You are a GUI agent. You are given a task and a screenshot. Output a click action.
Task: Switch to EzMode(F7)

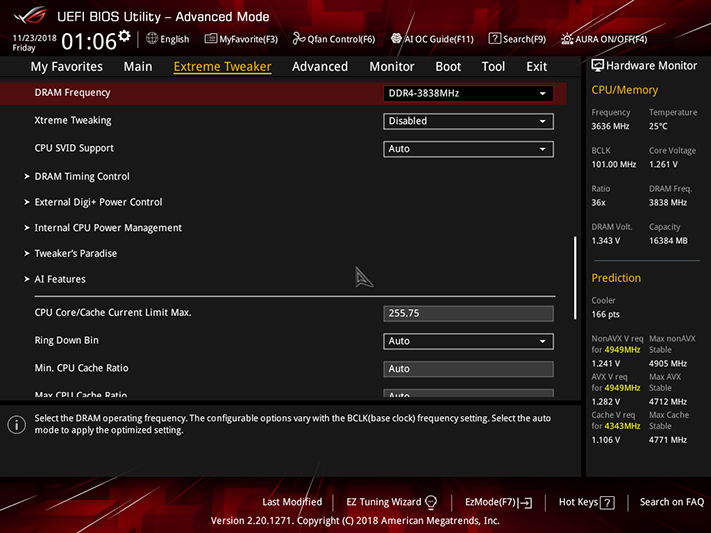(490, 502)
